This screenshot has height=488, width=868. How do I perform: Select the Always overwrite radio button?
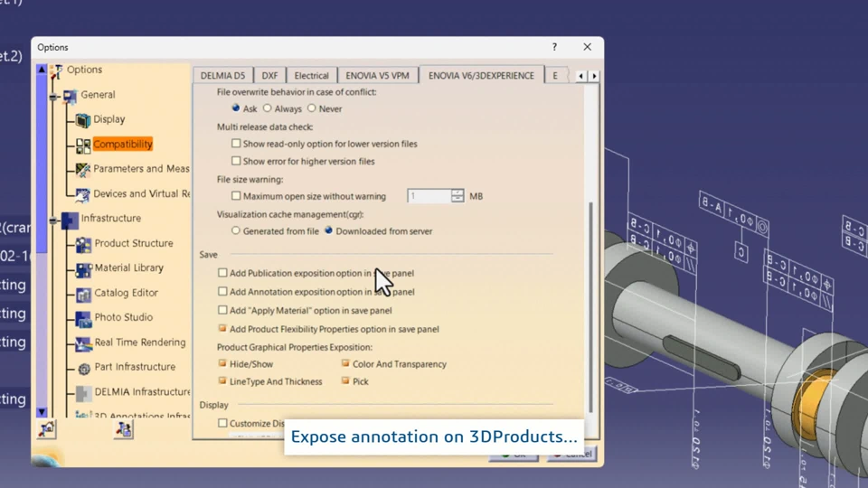click(x=268, y=108)
